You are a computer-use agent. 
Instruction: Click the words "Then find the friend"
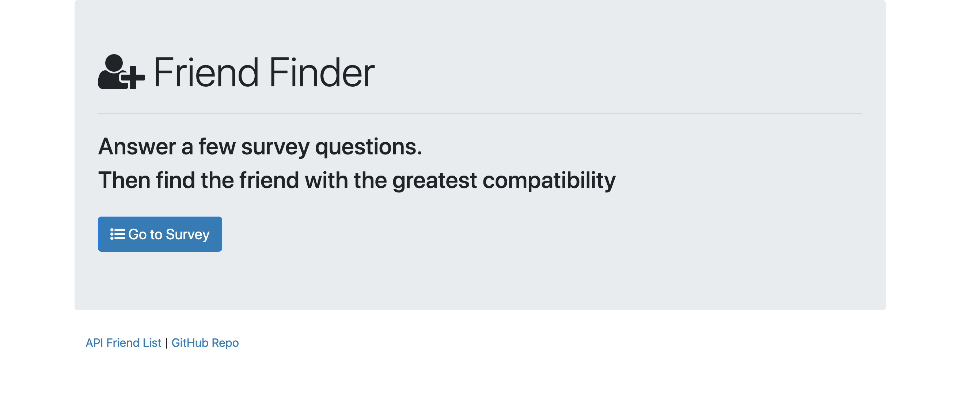point(198,180)
